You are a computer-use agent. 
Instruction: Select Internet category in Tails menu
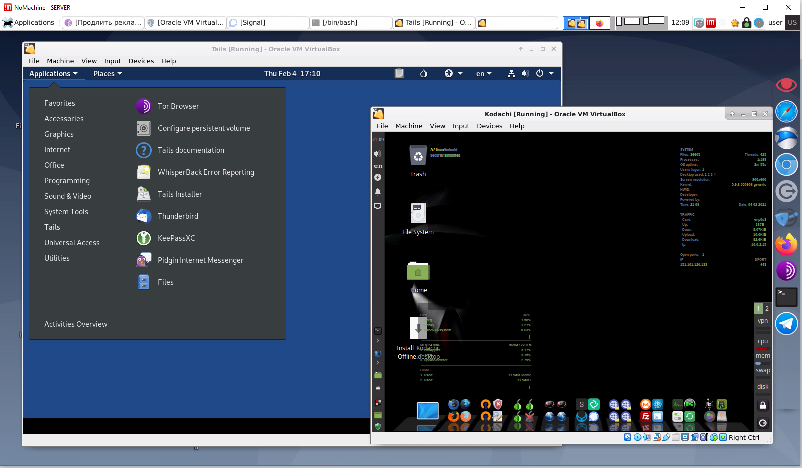coord(57,149)
